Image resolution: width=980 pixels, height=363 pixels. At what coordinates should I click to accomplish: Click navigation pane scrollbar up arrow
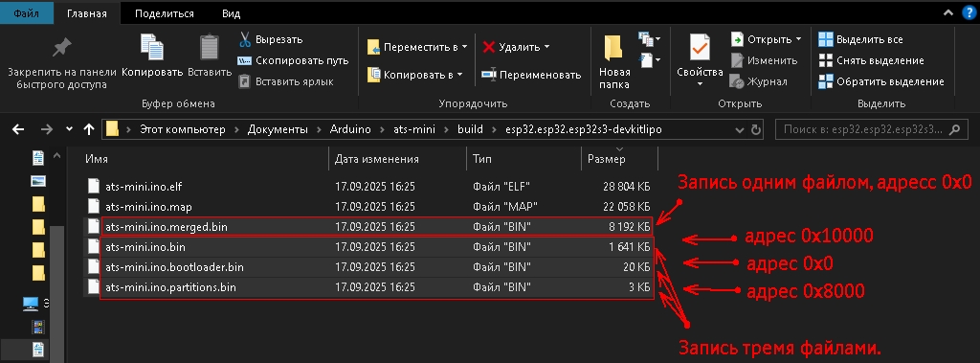(x=56, y=155)
